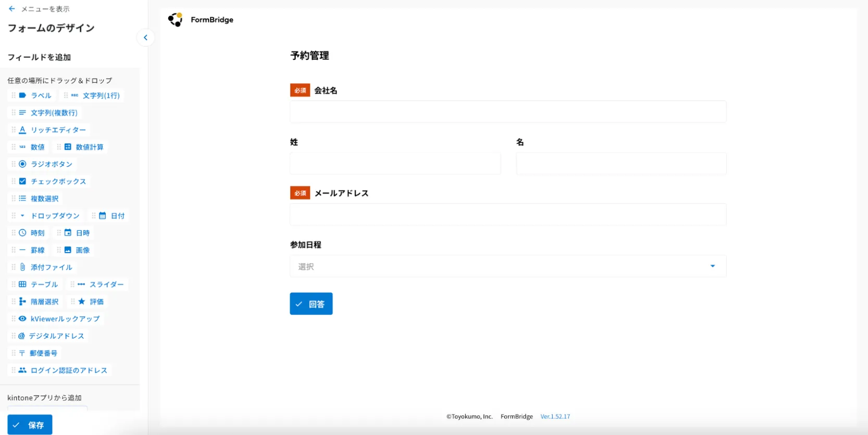Select the 評価 star rating field
Screen dimensions: 868x435
tap(88, 302)
